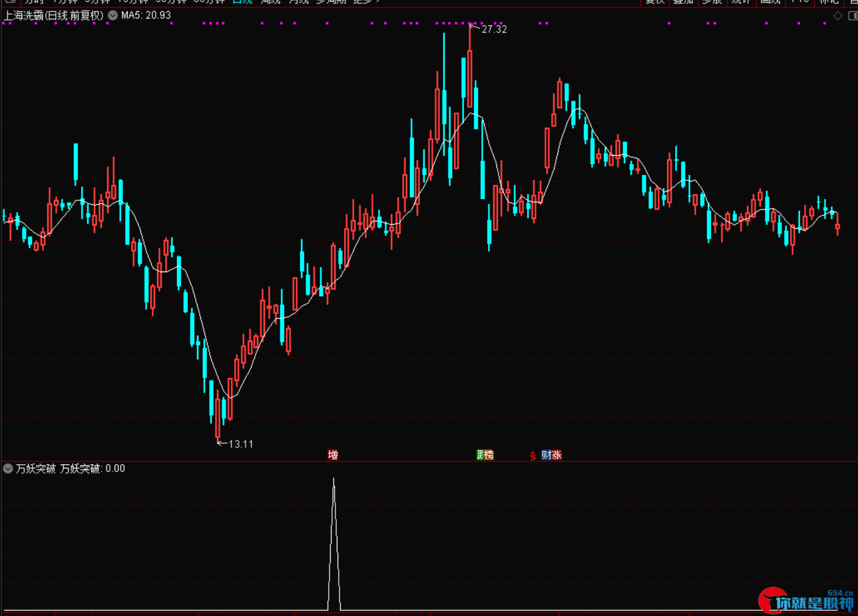Image resolution: width=858 pixels, height=616 pixels.
Task: Click the red S signal marker
Action: click(533, 456)
